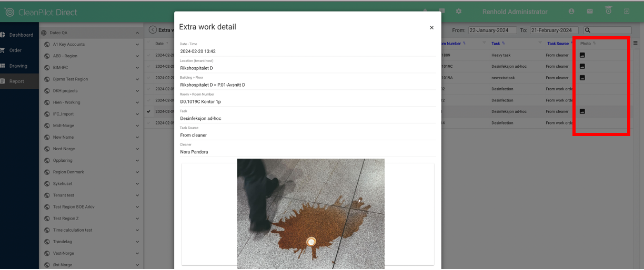
Task: Collapse the Datec QA tree node
Action: click(137, 33)
